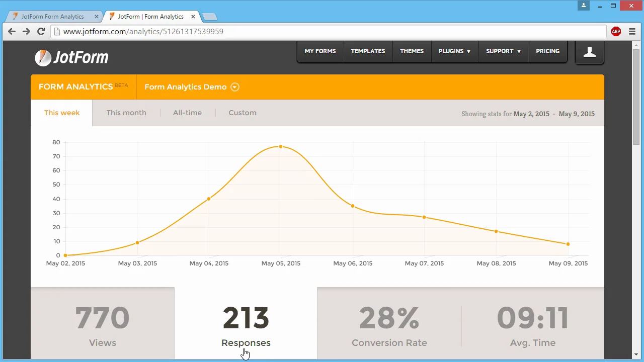Open the Chrome hamburger menu
This screenshot has height=362, width=644.
pos(632,31)
